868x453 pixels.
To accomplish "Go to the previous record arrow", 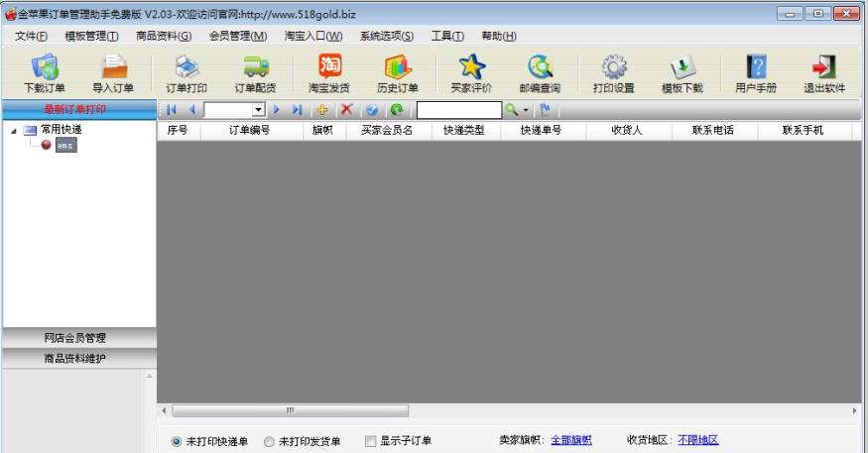I will 192,109.
